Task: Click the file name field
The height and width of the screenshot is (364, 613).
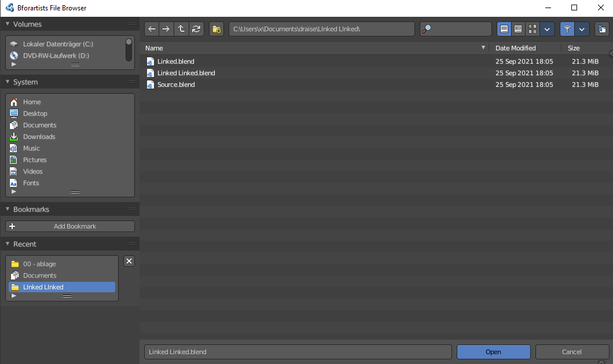Action: [298, 352]
